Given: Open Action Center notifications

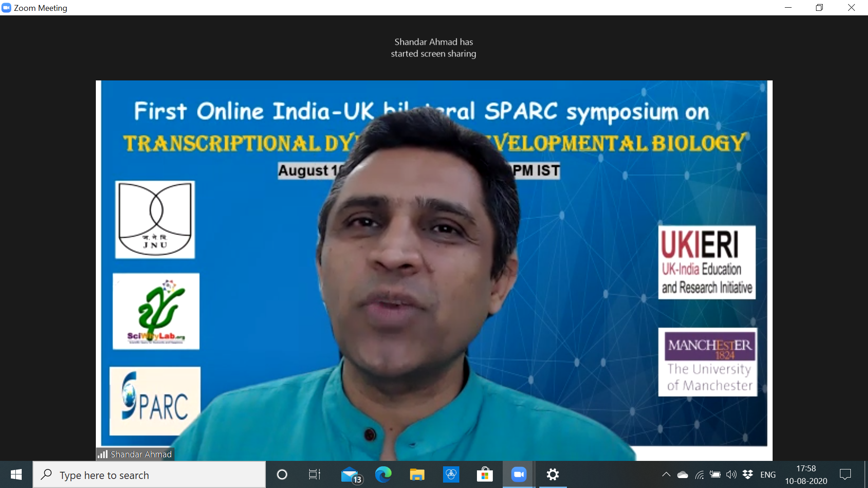Looking at the screenshot, I should coord(845,474).
